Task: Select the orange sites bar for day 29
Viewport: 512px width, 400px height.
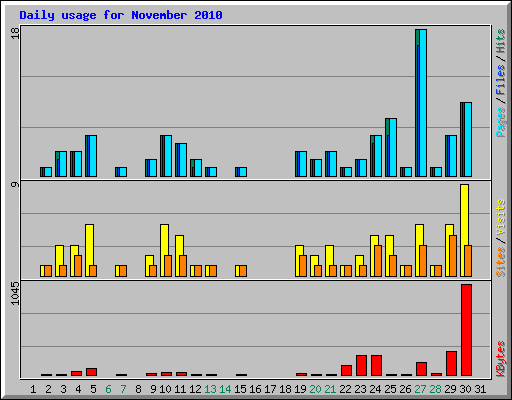Action: [453, 256]
